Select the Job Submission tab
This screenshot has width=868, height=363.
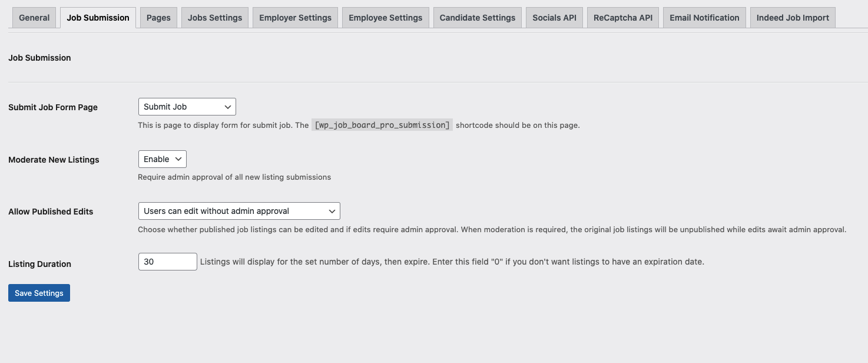(98, 18)
